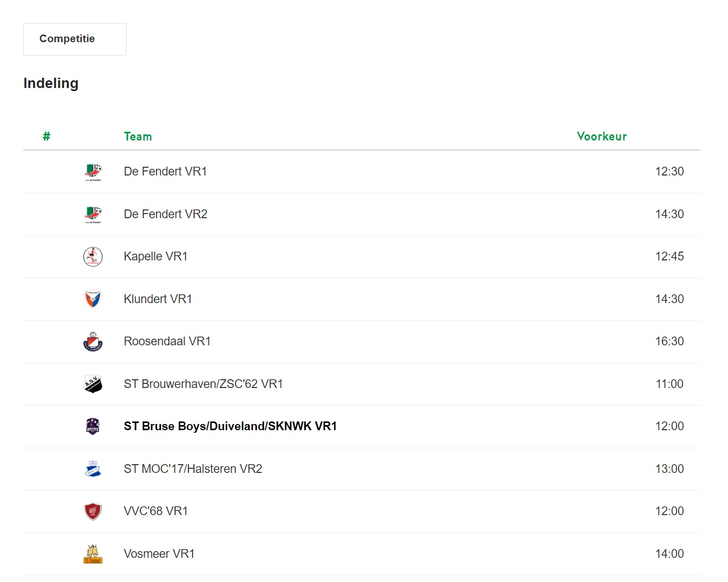
Task: Click the purple Bruse Boys team badge
Action: (x=93, y=427)
